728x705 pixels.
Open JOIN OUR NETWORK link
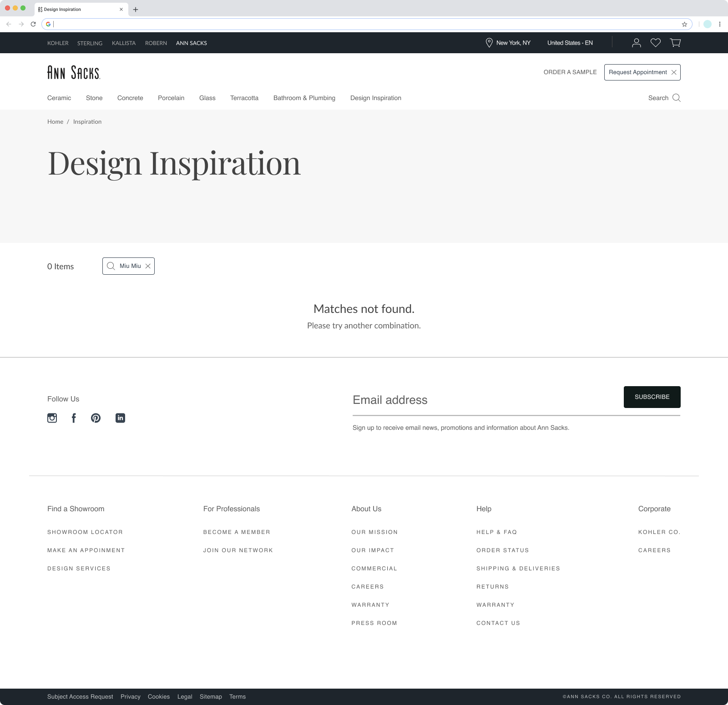(x=238, y=550)
